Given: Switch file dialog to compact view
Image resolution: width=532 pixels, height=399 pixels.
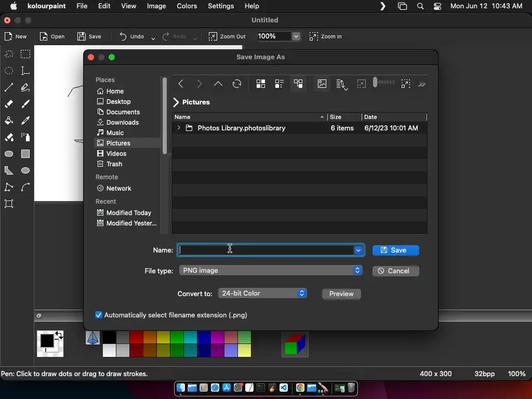Looking at the screenshot, I should (x=279, y=84).
